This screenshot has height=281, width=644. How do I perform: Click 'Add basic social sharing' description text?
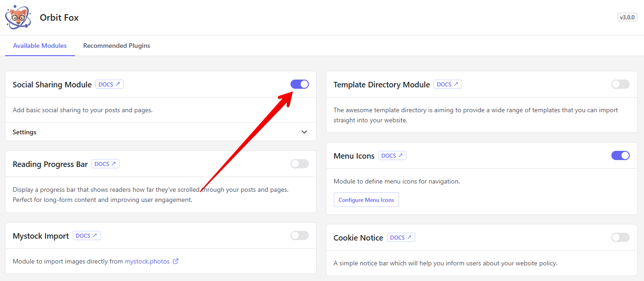[x=83, y=110]
